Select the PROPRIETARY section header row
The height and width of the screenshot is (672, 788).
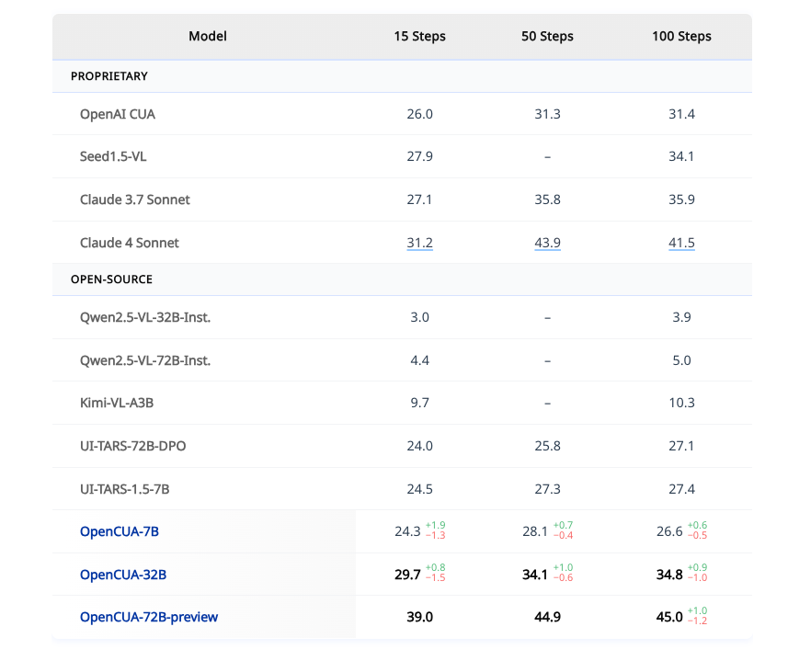tap(109, 76)
